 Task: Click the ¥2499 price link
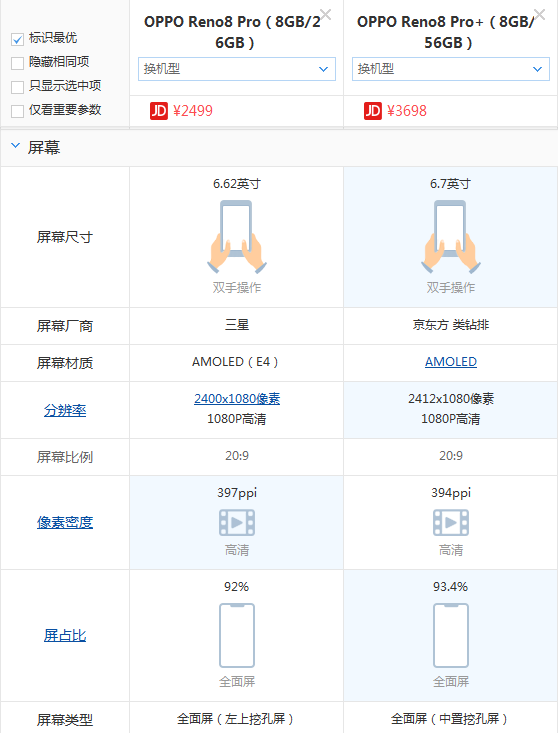[193, 111]
